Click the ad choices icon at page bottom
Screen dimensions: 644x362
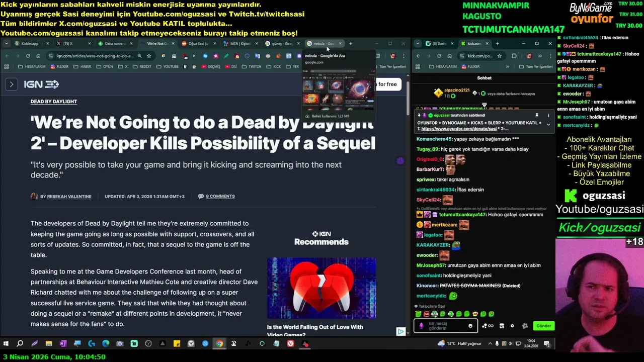401,331
